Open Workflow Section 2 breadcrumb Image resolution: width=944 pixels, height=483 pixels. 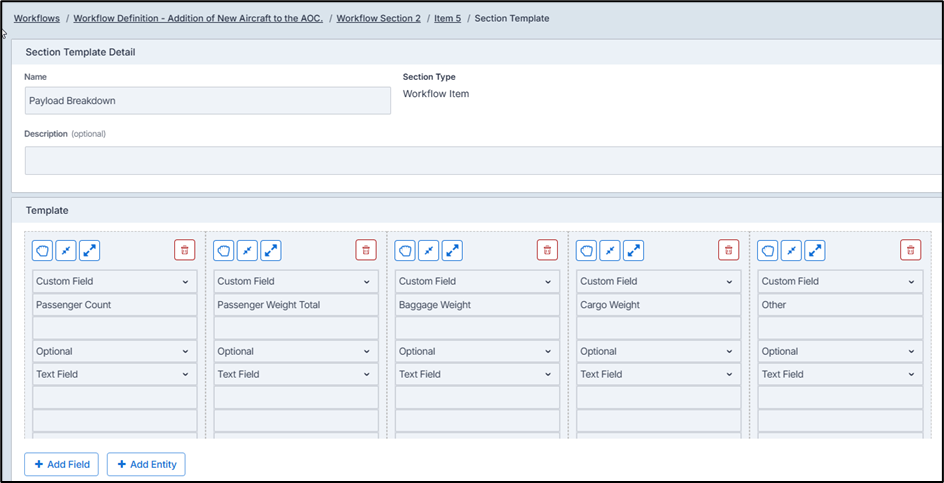click(x=378, y=19)
